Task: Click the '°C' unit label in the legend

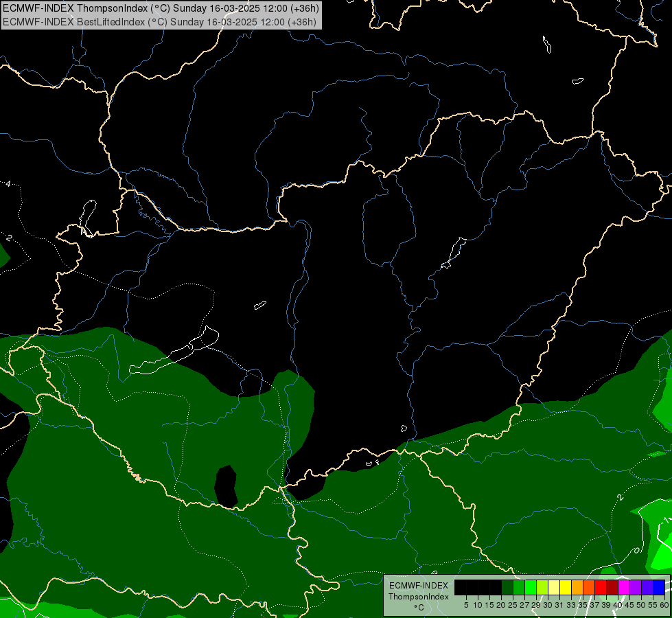Action: 419,608
